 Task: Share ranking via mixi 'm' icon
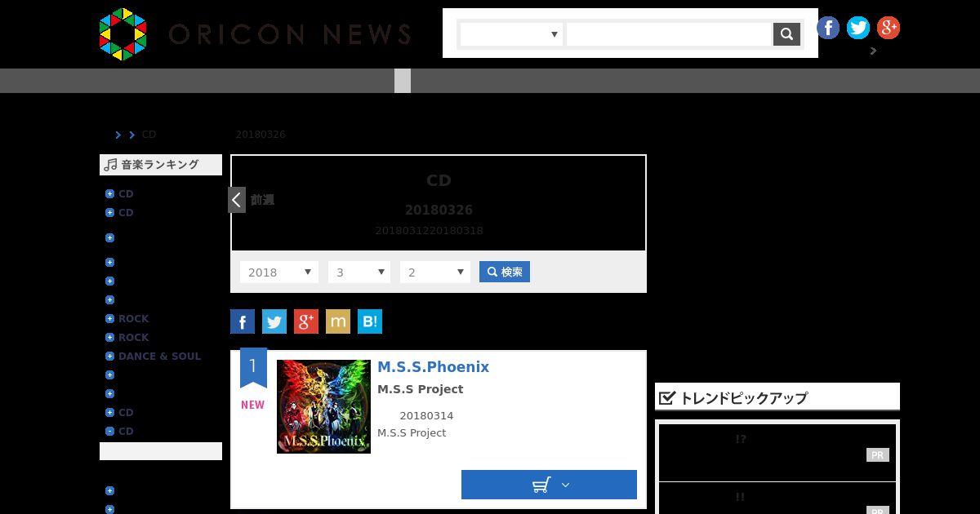coord(338,321)
